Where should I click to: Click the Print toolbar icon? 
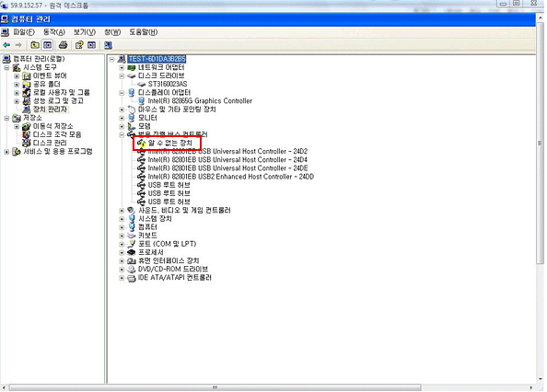tap(63, 45)
